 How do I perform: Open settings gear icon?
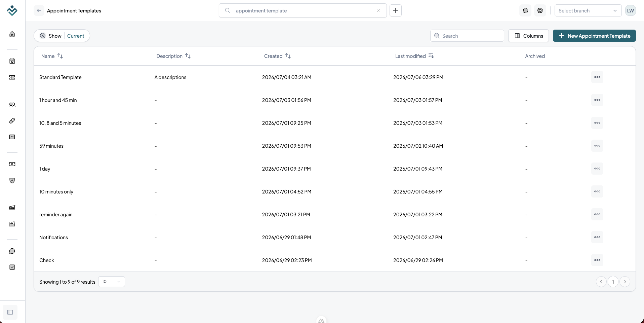[x=540, y=10]
